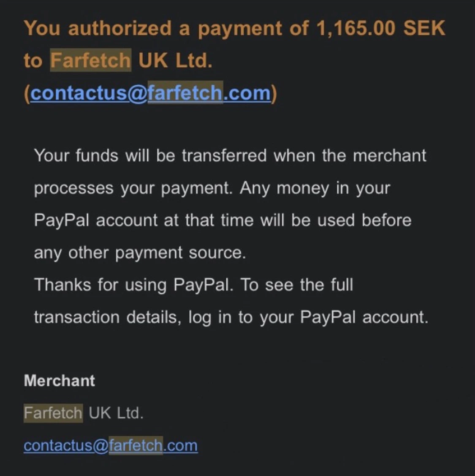Image resolution: width=475 pixels, height=476 pixels.
Task: Open the contactus@farfetch.com link in the heading
Action: pyautogui.click(x=150, y=93)
